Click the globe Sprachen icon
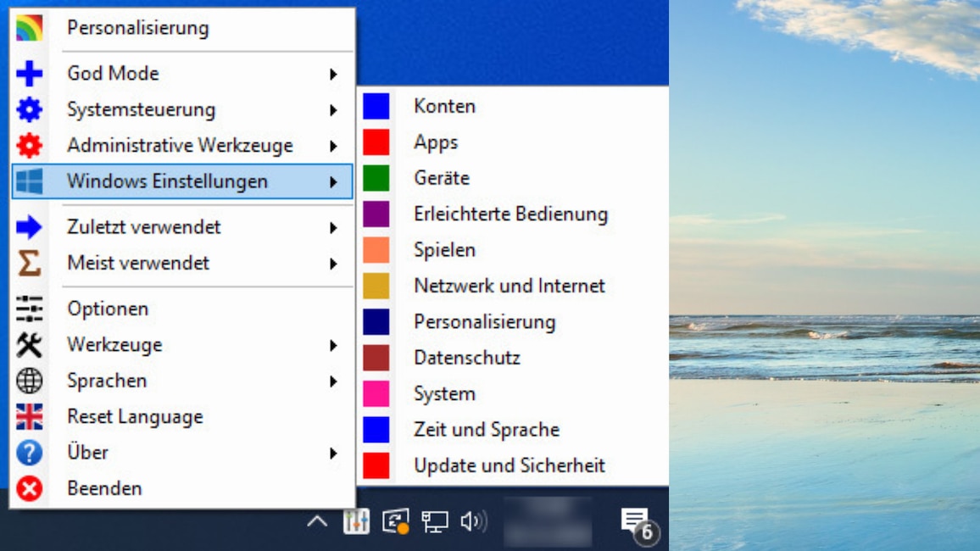 coord(30,381)
